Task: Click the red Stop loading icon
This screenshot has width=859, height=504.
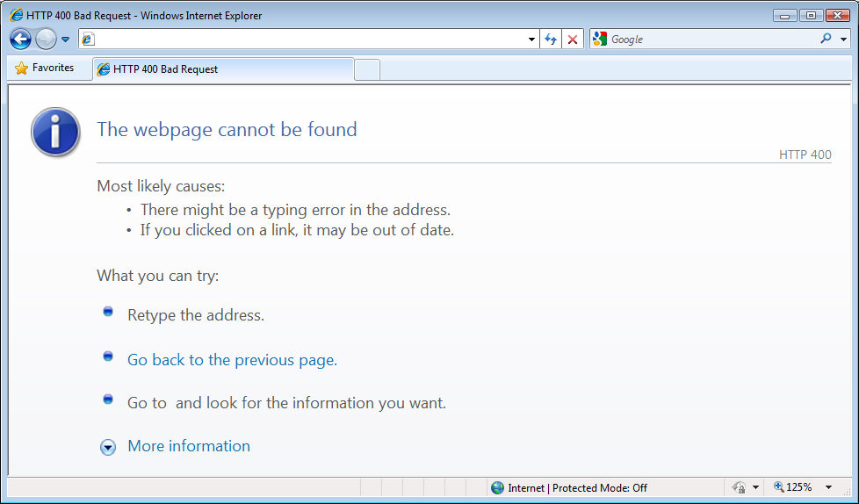Action: [573, 40]
